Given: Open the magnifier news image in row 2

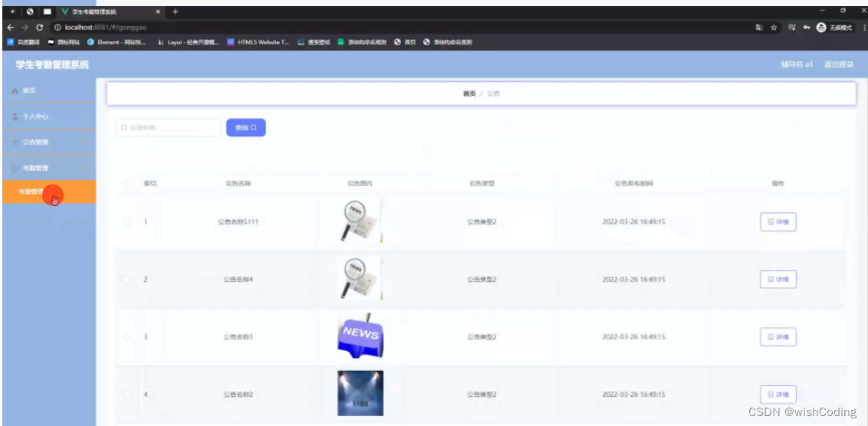Looking at the screenshot, I should pyautogui.click(x=360, y=279).
